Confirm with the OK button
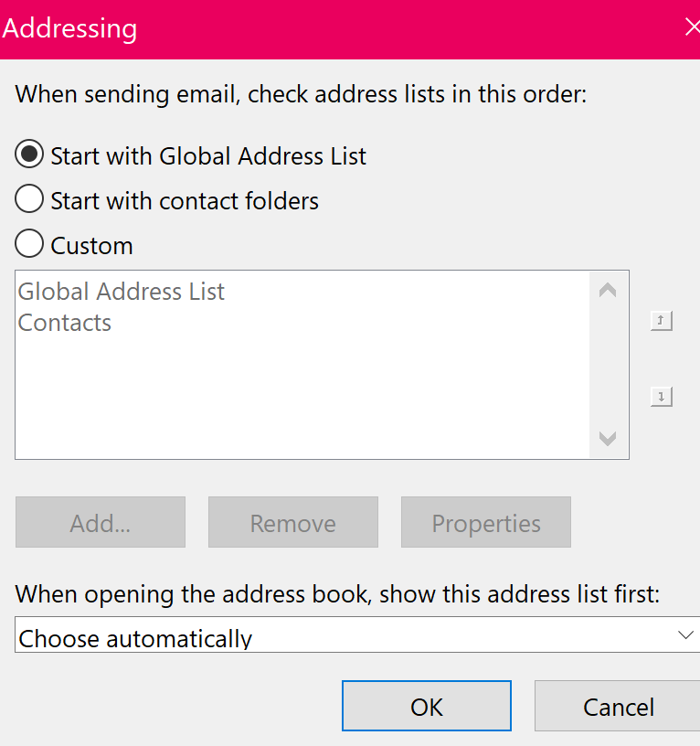Viewport: 700px width, 746px height. 427,706
